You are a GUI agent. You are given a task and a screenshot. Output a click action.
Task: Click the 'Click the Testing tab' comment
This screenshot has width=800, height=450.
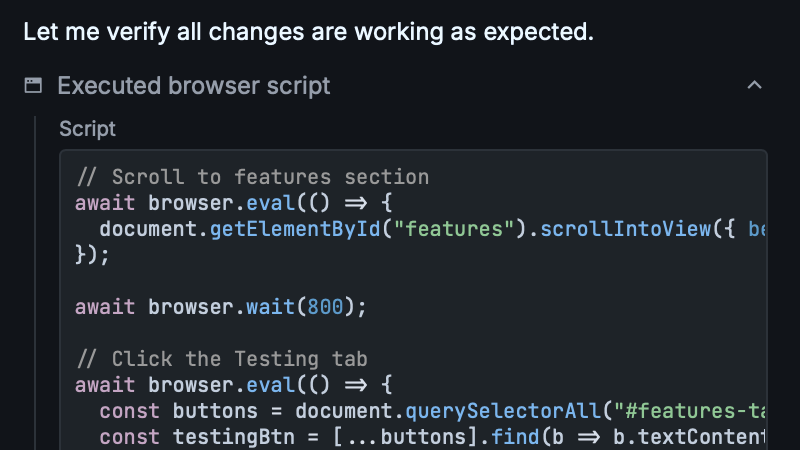click(x=239, y=358)
